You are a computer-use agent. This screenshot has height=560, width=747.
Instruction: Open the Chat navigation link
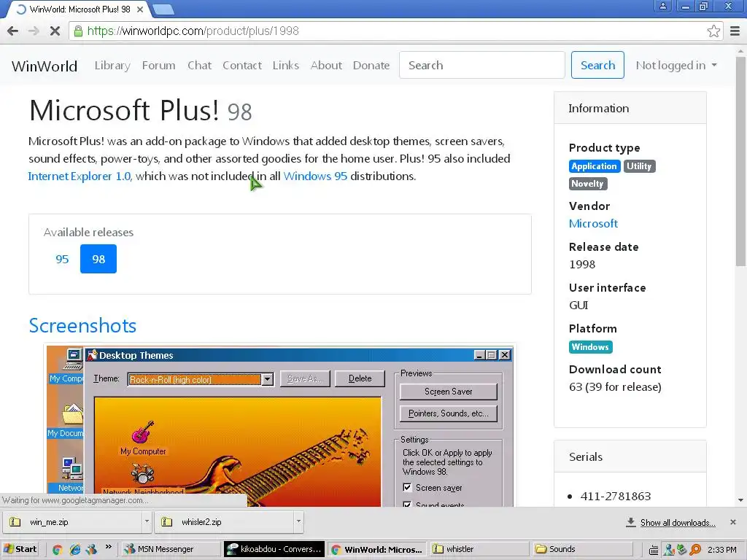[199, 65]
